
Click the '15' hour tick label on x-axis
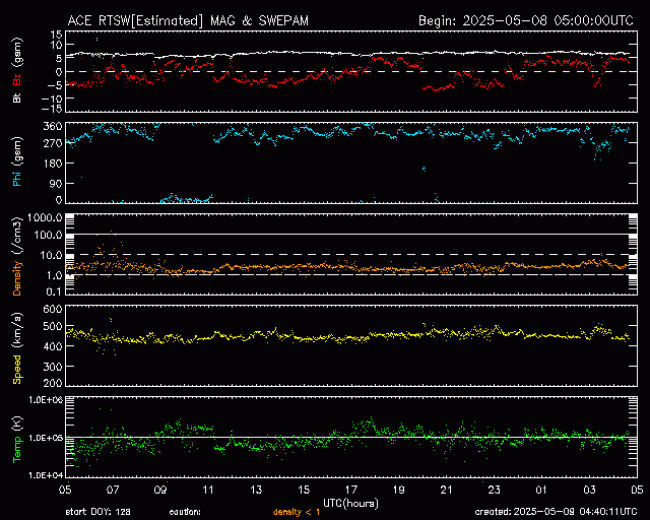(303, 490)
